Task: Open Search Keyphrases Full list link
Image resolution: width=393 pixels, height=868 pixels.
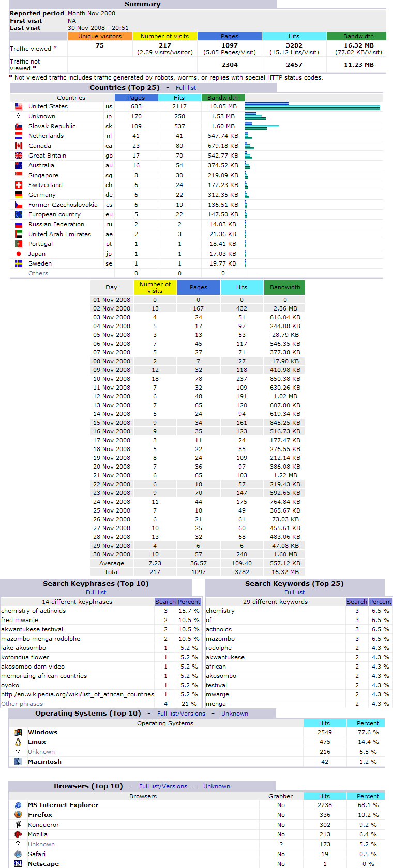Action: click(x=96, y=592)
